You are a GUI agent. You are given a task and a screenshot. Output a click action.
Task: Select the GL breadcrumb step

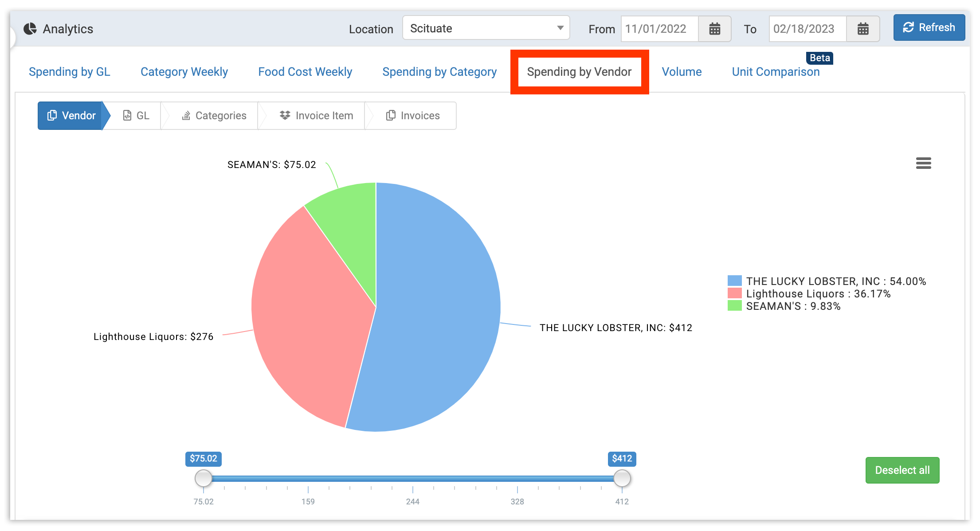136,116
